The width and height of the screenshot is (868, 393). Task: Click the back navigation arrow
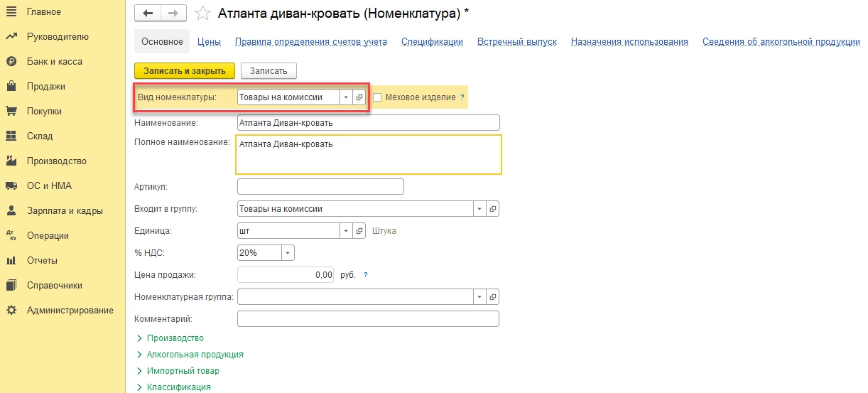point(147,14)
